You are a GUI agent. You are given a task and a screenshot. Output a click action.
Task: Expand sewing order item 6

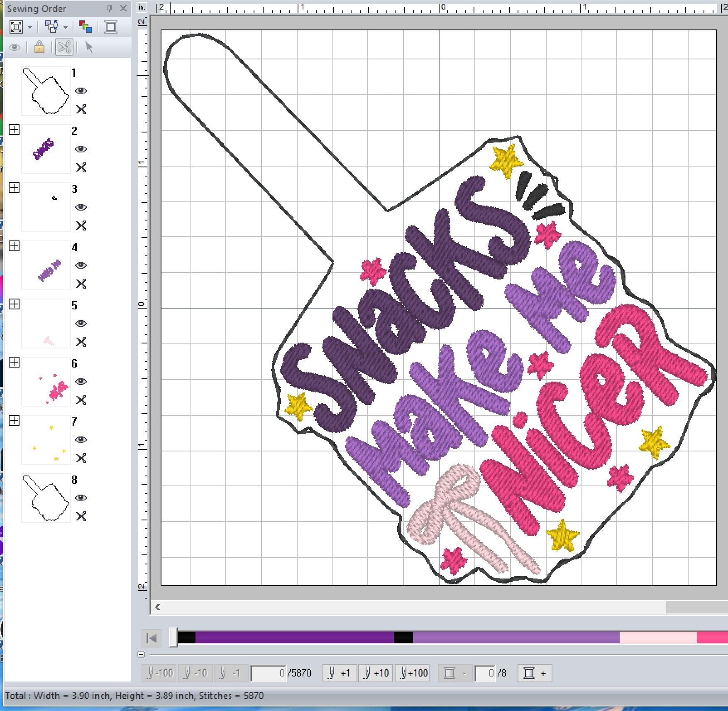coord(14,362)
